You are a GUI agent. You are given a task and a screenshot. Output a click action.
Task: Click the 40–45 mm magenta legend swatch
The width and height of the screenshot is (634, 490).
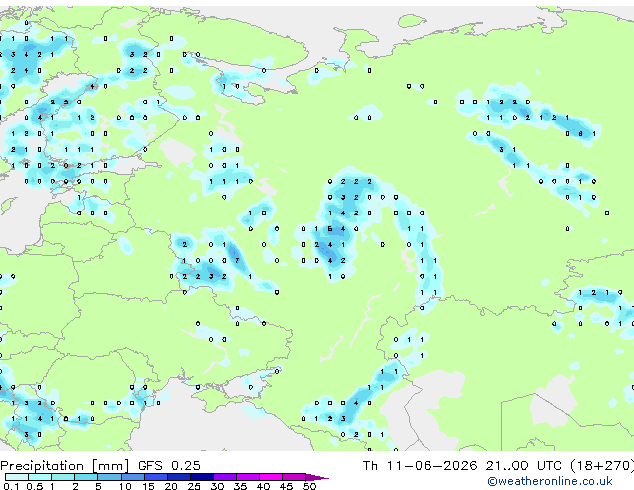[x=271, y=477]
